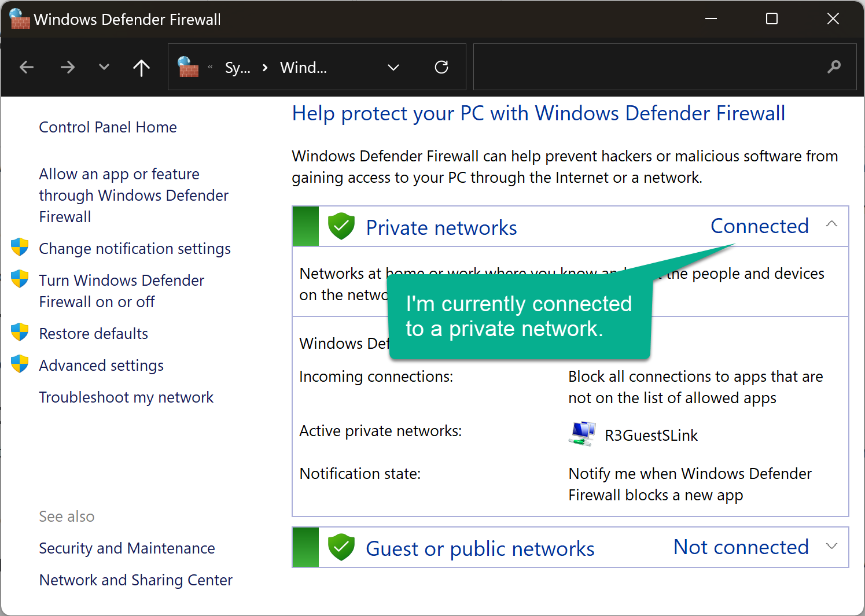The height and width of the screenshot is (616, 865).
Task: Minimize the Windows Defender Firewall window
Action: point(711,19)
